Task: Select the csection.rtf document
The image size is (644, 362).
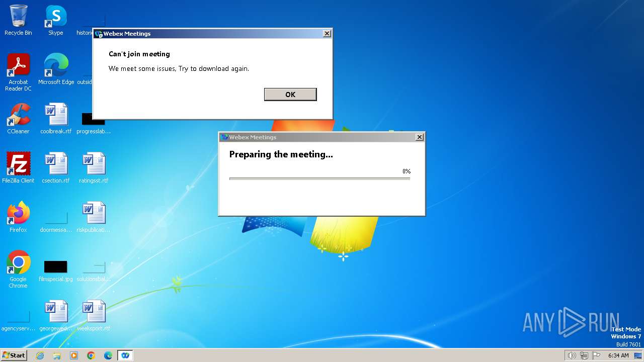Action: [56, 168]
